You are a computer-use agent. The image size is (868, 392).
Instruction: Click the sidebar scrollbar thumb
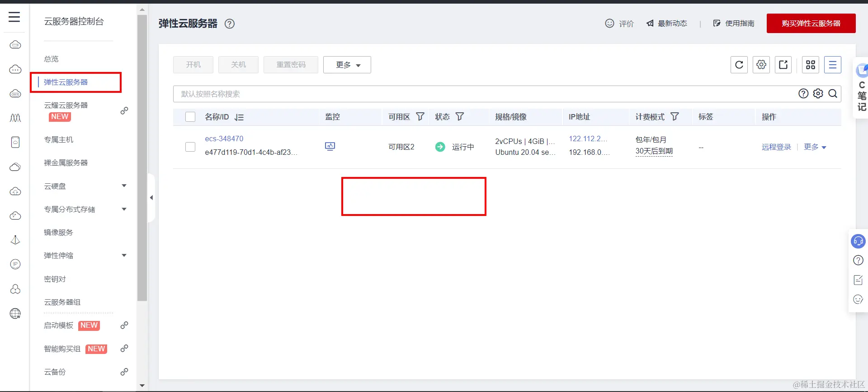point(142,158)
